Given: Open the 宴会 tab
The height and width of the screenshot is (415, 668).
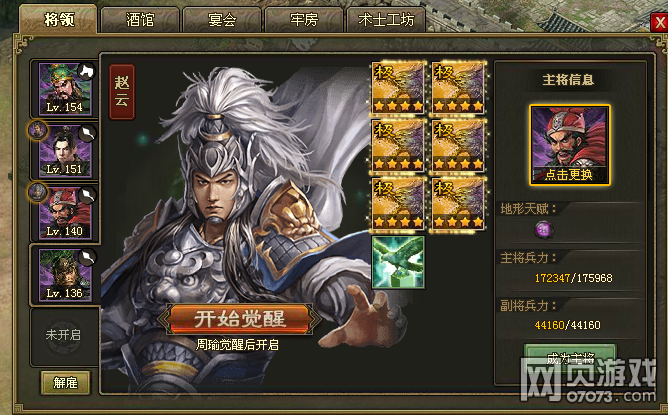Looking at the screenshot, I should (x=222, y=20).
